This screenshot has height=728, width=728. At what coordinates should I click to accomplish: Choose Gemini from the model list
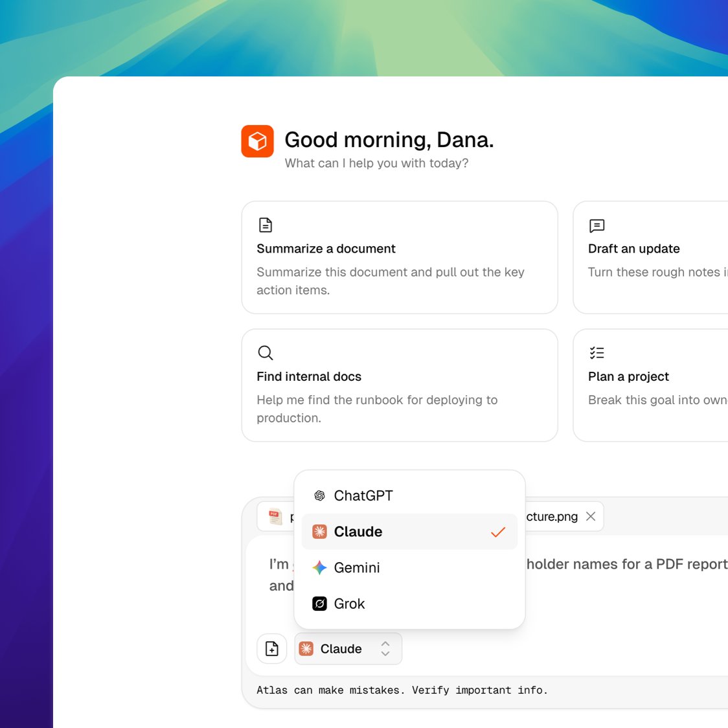click(x=409, y=568)
